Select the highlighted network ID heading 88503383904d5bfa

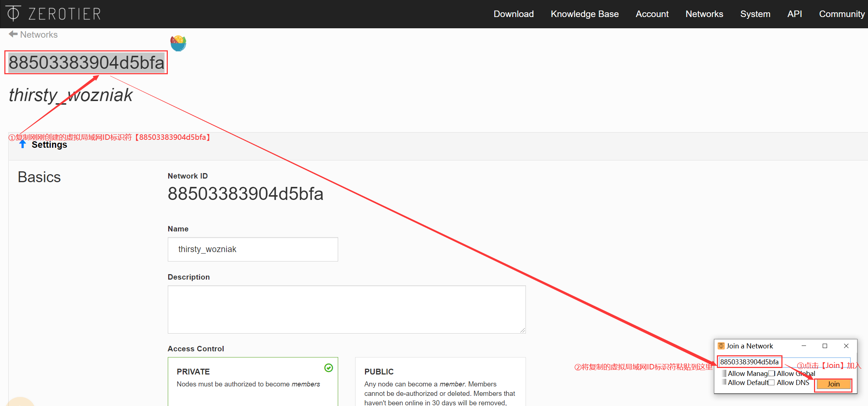tap(86, 63)
